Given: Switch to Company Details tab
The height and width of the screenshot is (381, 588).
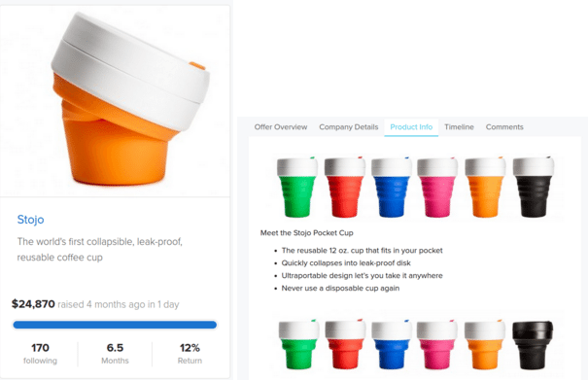Looking at the screenshot, I should (x=348, y=127).
